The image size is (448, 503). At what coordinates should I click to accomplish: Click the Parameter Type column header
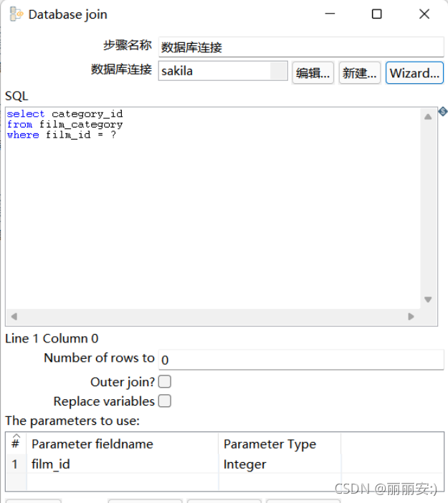point(280,444)
